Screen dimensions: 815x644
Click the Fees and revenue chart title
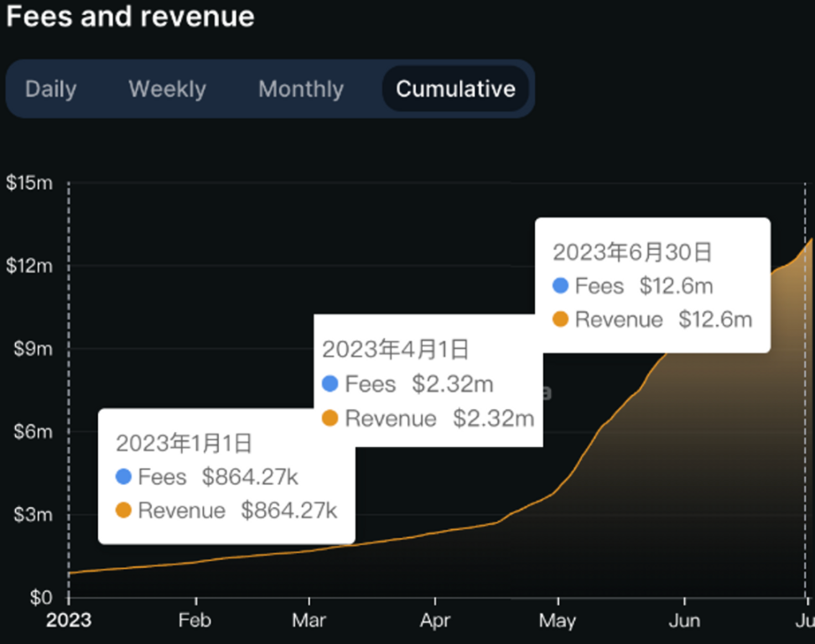click(x=130, y=17)
